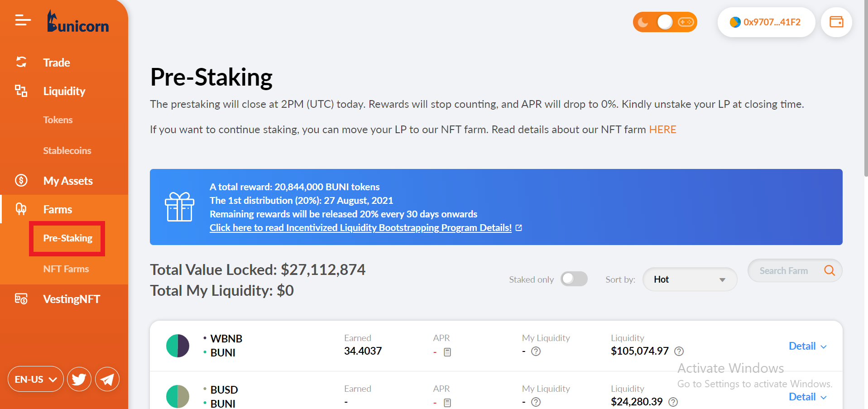Enable the Staked only switch

pyautogui.click(x=574, y=279)
